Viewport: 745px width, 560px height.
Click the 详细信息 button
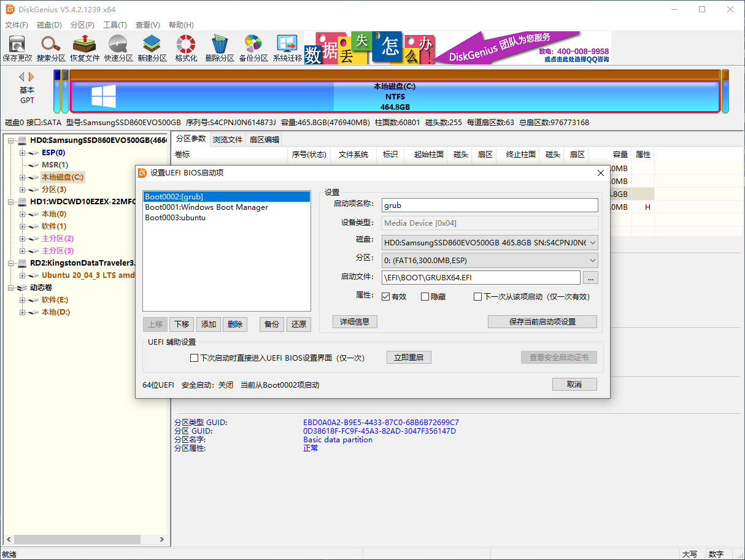pos(355,321)
